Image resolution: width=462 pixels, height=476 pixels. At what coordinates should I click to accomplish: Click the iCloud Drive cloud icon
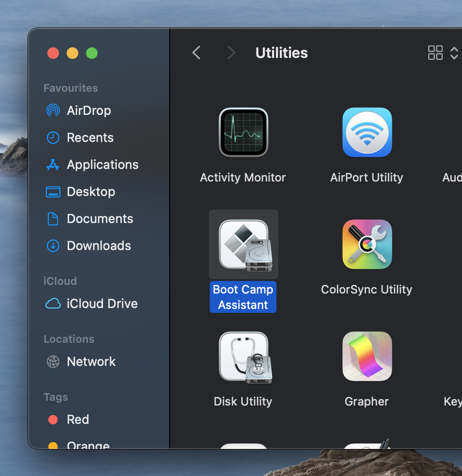[x=53, y=304]
